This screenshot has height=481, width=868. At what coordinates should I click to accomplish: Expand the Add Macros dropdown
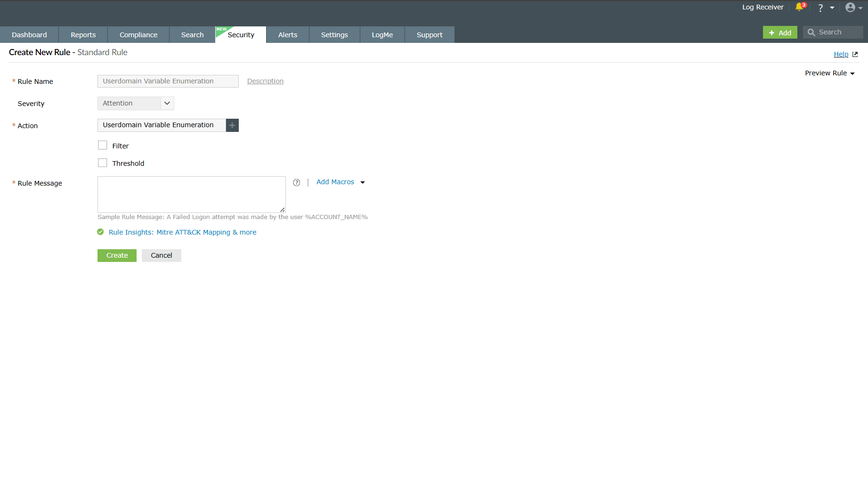pyautogui.click(x=340, y=182)
